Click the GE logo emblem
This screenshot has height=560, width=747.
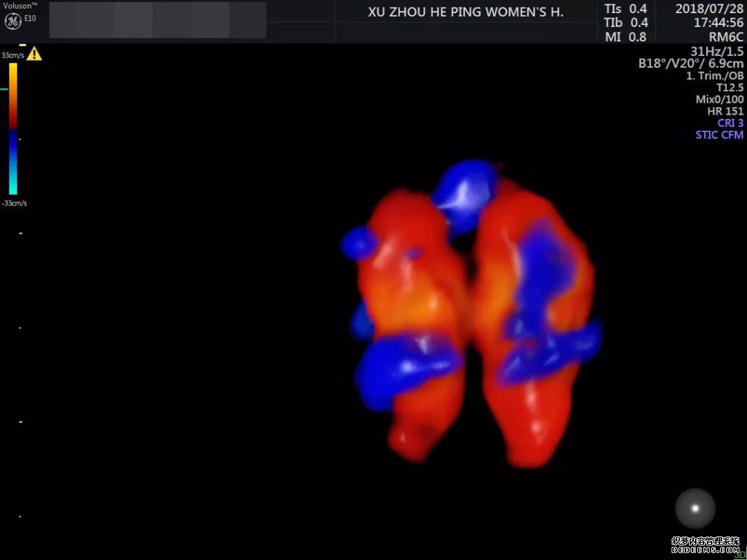12,21
